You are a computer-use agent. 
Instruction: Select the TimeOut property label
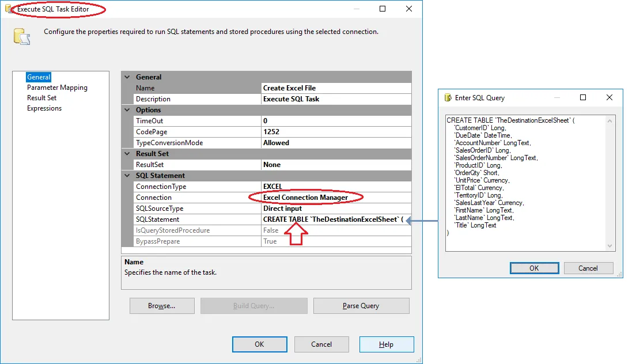[x=149, y=121]
